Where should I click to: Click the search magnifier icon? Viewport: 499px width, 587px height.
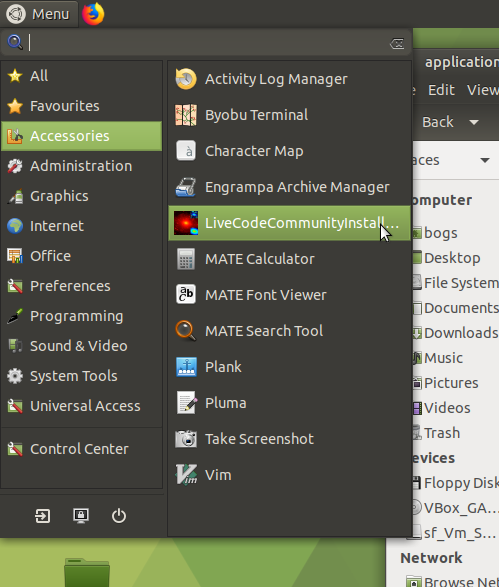[x=15, y=42]
